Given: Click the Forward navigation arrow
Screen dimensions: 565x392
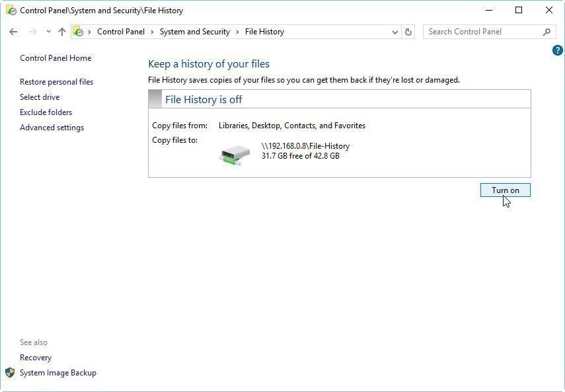Looking at the screenshot, I should 33,32.
